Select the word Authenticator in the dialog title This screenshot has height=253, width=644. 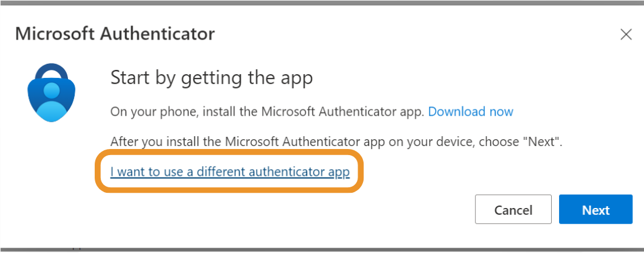(x=158, y=34)
